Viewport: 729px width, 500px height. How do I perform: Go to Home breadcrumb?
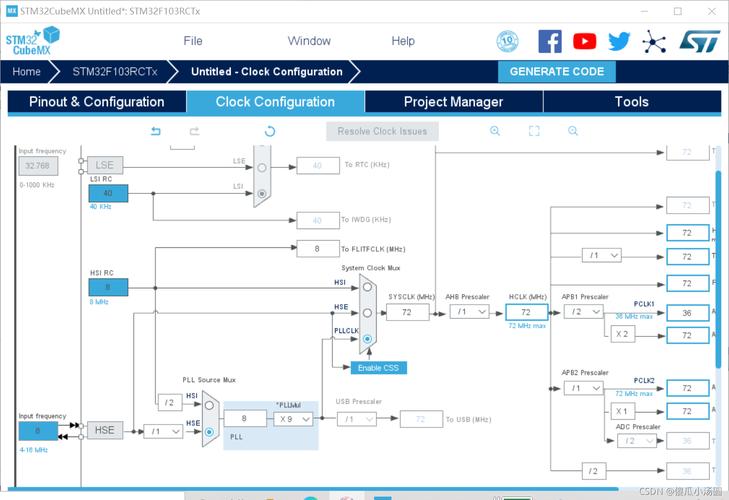point(27,72)
